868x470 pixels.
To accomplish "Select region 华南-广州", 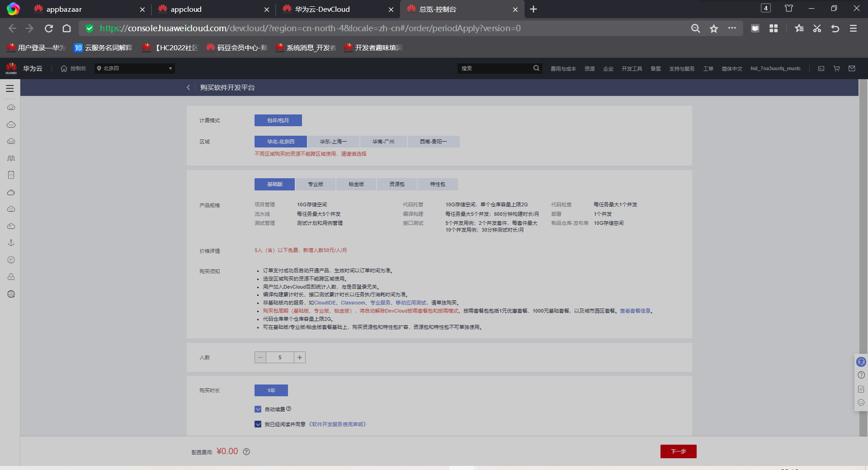I will [x=383, y=142].
